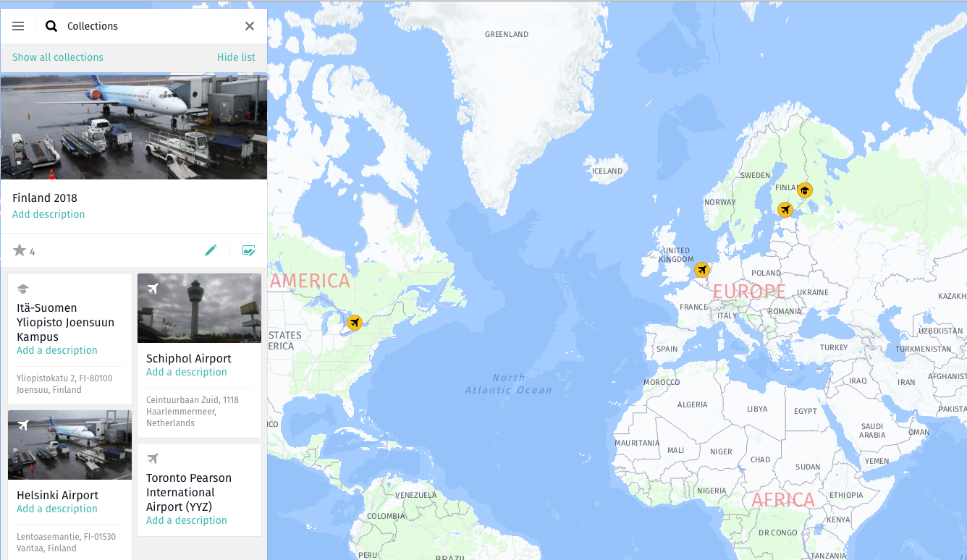The image size is (967, 560).
Task: Add a description for Schiphol Airport
Action: tap(187, 372)
